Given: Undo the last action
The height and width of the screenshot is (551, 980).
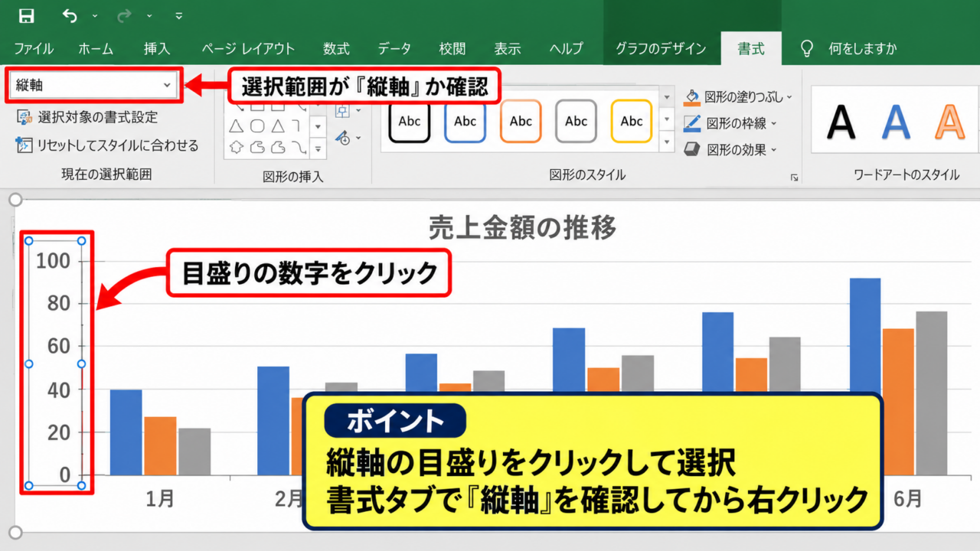Looking at the screenshot, I should (x=70, y=15).
